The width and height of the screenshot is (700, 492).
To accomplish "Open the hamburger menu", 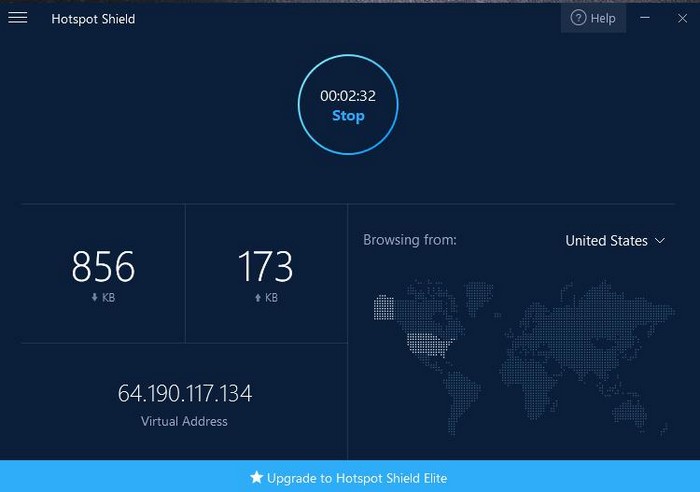I will (x=17, y=18).
